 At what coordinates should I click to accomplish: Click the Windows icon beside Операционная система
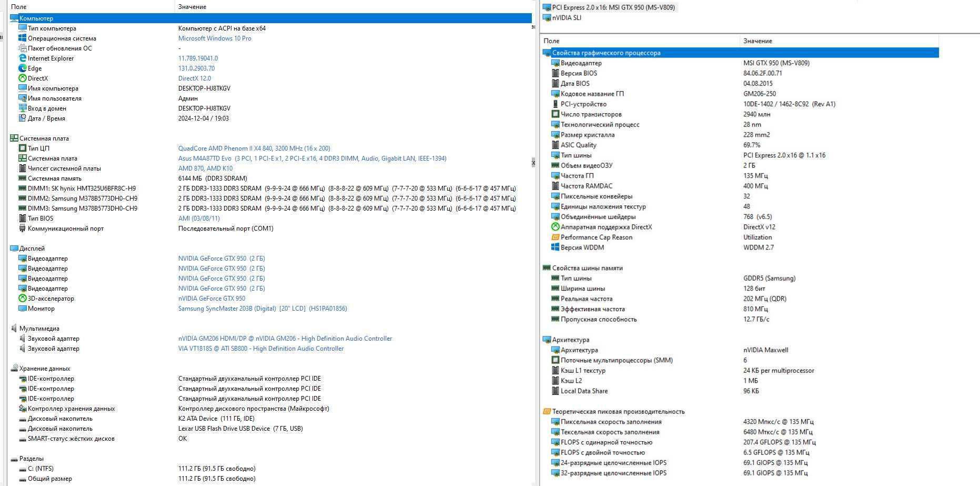[22, 38]
